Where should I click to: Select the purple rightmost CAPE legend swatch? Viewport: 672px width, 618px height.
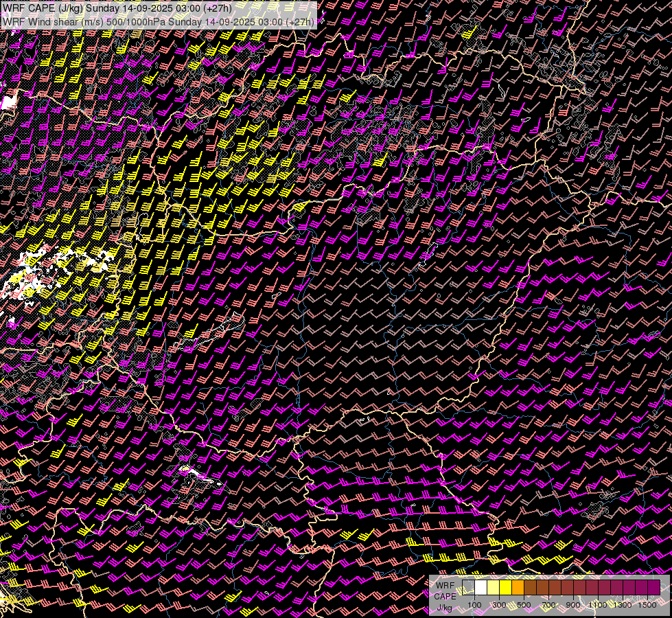pyautogui.click(x=654, y=587)
